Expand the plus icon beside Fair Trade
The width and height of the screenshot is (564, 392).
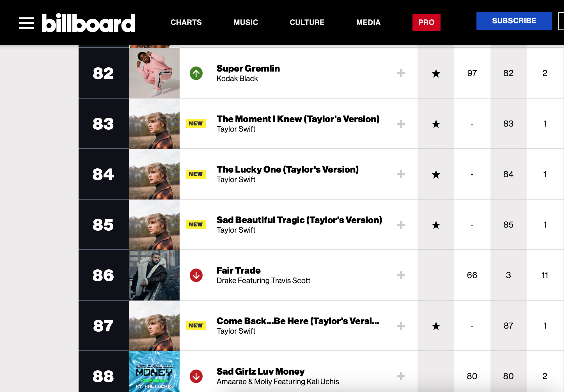(401, 275)
